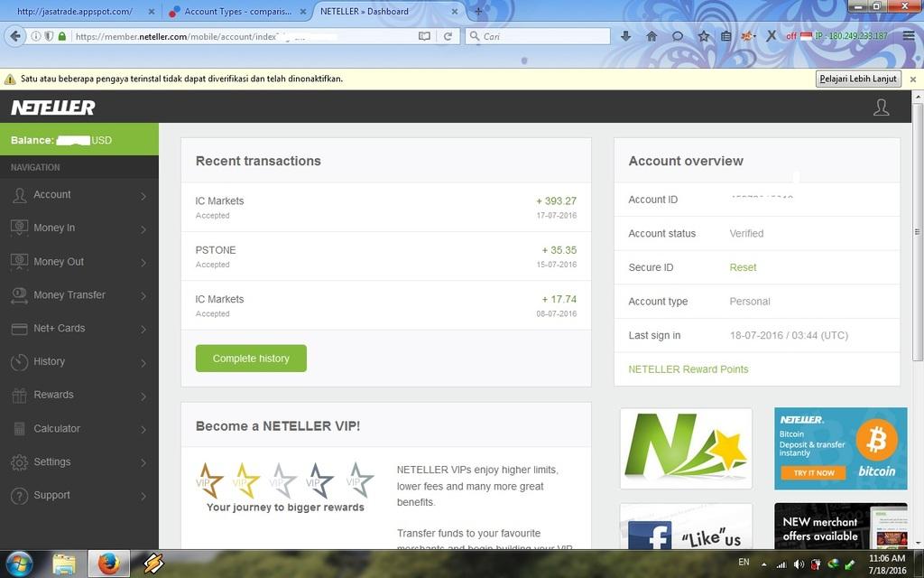Open the user profile icon in NETELLER header
Viewport: 924px width, 578px height.
[x=881, y=107]
